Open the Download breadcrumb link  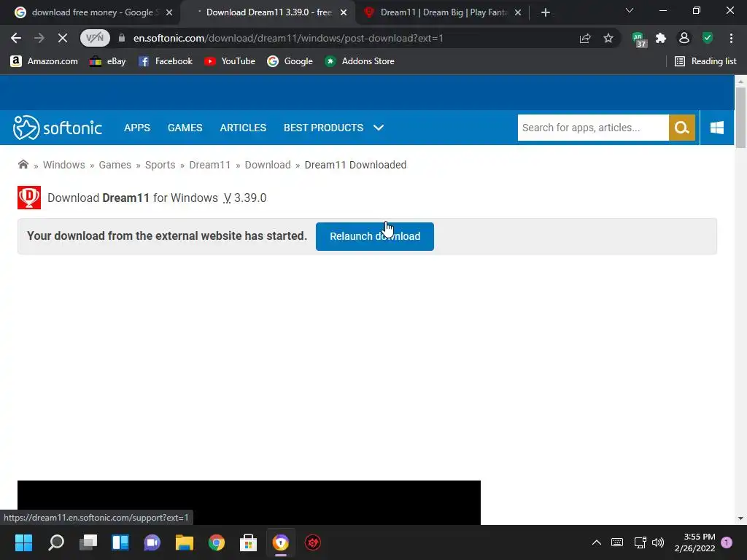268,165
